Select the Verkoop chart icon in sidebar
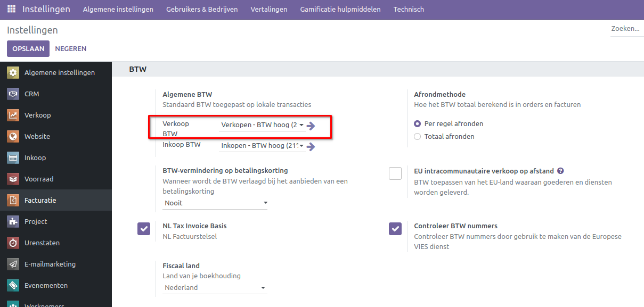Viewport: 644px width, 307px height. click(x=13, y=115)
